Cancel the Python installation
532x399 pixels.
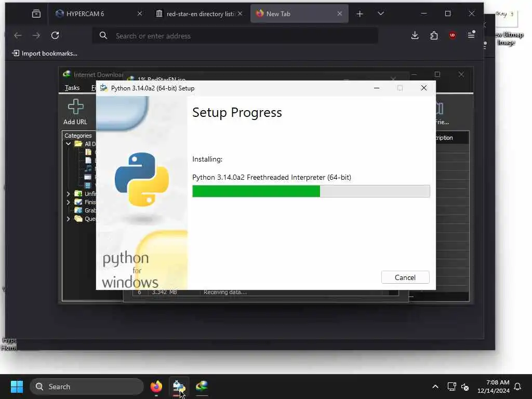point(405,277)
